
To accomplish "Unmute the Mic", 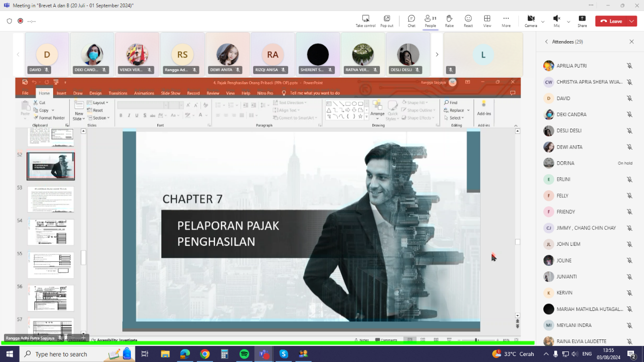I will [556, 21].
